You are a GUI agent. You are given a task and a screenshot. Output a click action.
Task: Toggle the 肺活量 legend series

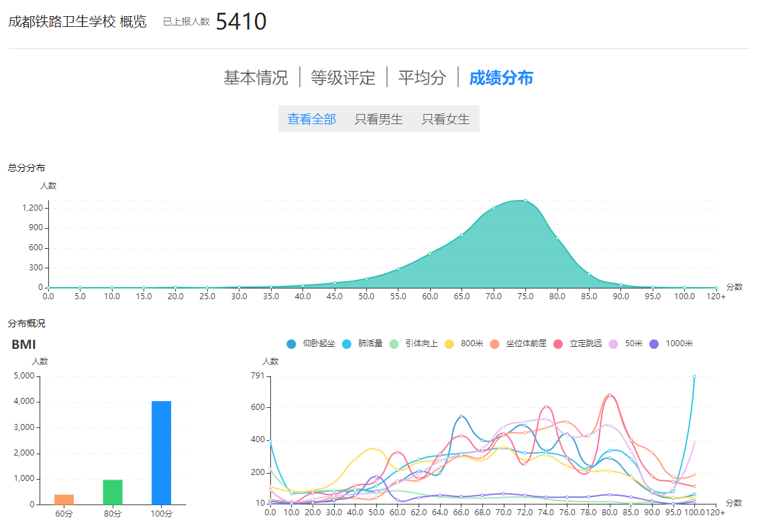(362, 343)
